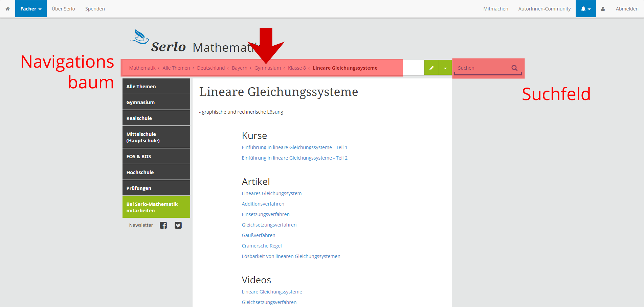Open article Additionsverfahren
The height and width of the screenshot is (307, 644).
(x=263, y=204)
